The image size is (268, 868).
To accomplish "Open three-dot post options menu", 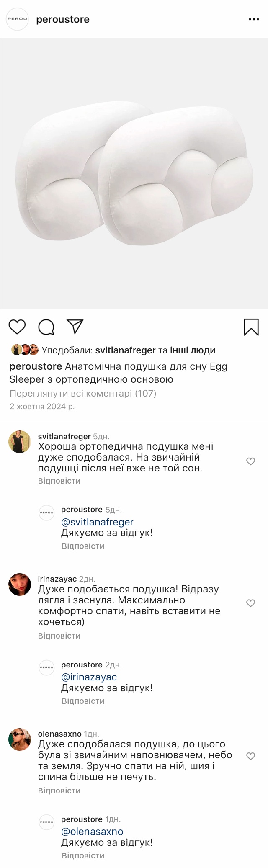I will click(254, 19).
